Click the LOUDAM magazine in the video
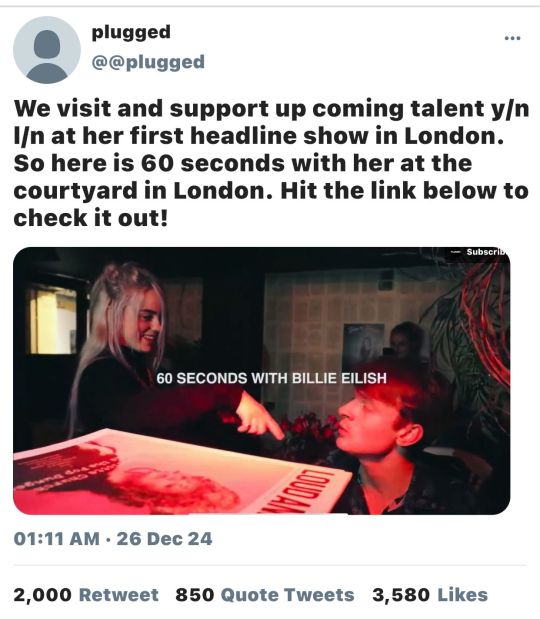 click(182, 472)
